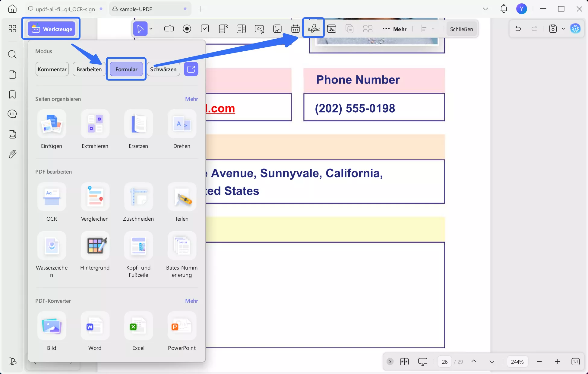The image size is (588, 374).
Task: Switch to the sample-UPDF tab
Action: (136, 9)
